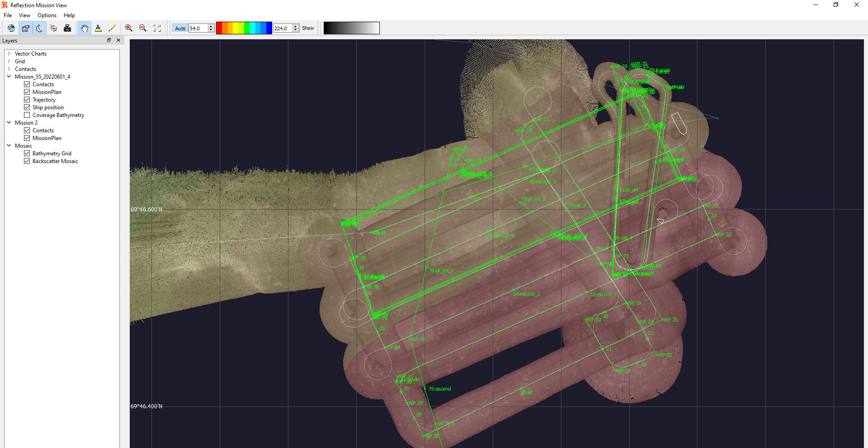Select the hand pan tool
This screenshot has height=448, width=868.
tap(84, 28)
